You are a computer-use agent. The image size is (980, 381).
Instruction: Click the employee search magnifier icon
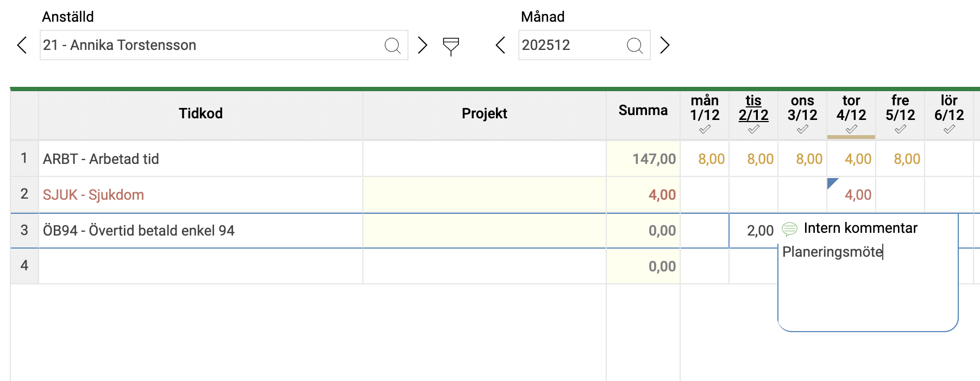click(x=392, y=46)
